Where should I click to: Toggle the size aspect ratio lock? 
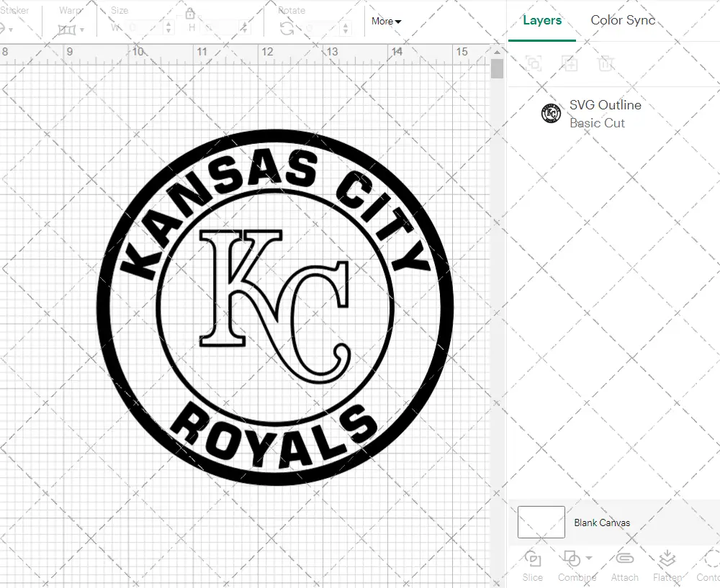[190, 14]
